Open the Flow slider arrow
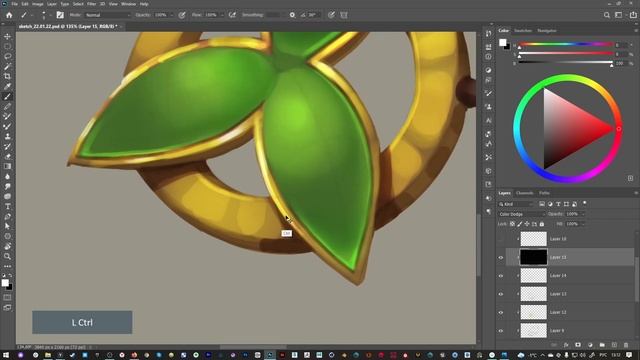This screenshot has width=640, height=360. tap(222, 15)
